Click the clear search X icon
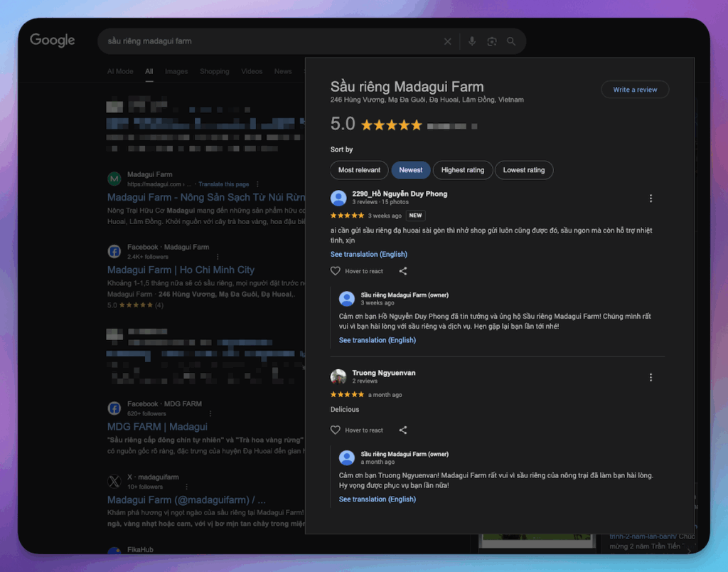 point(447,41)
